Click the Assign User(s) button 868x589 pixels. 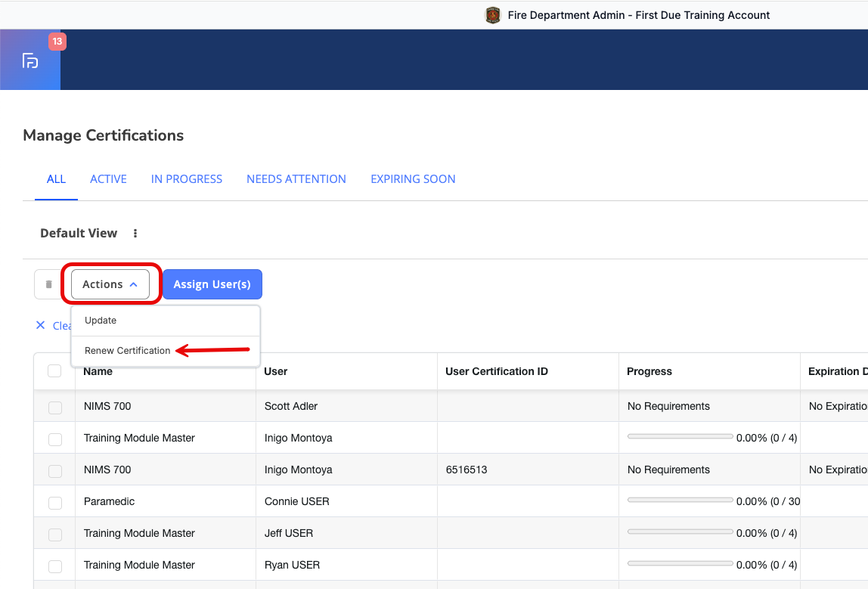tap(212, 284)
